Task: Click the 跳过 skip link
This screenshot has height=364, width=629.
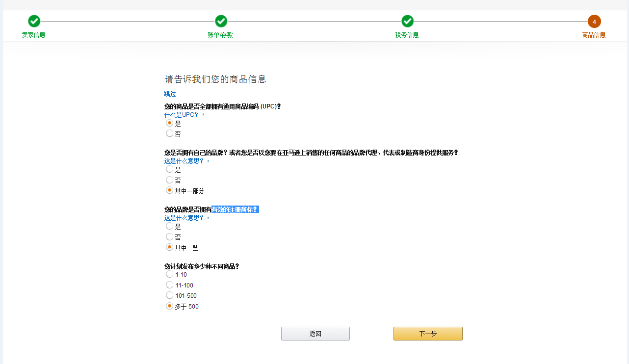Action: pos(170,94)
